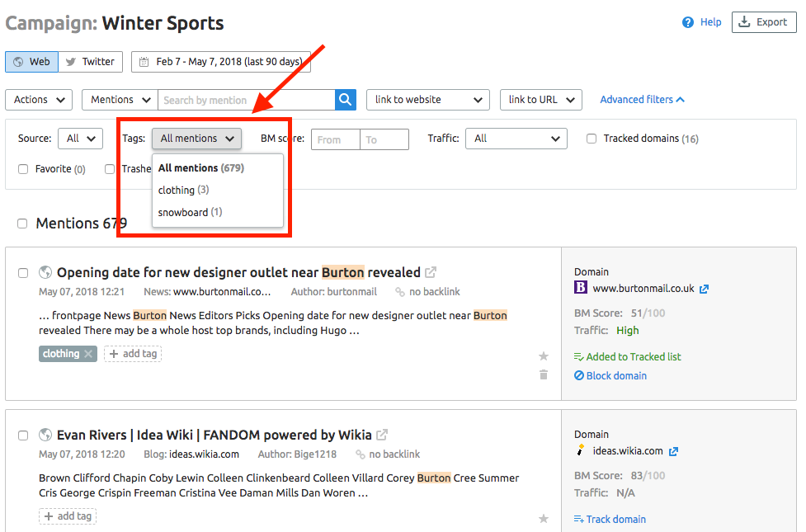Click the Traffic N/A value

625,493
